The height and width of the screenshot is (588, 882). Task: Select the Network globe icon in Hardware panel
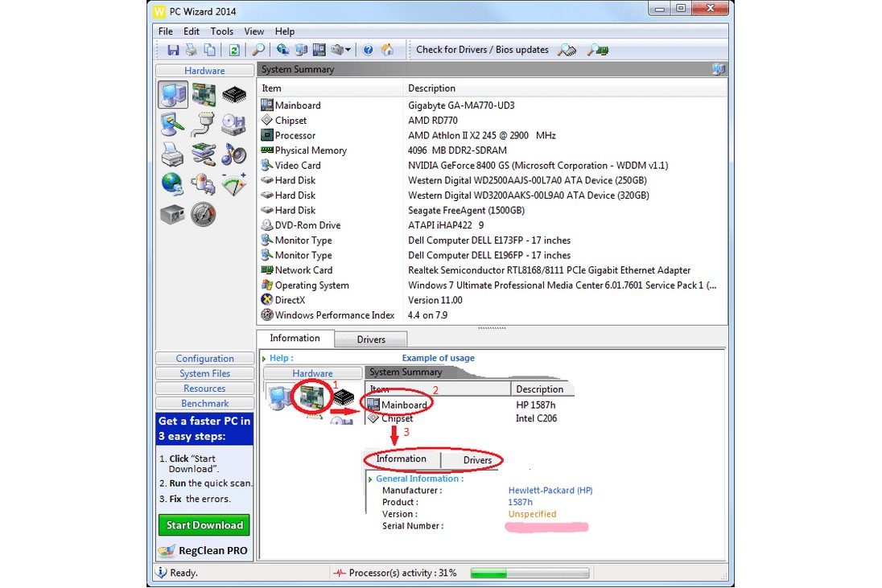[x=172, y=184]
